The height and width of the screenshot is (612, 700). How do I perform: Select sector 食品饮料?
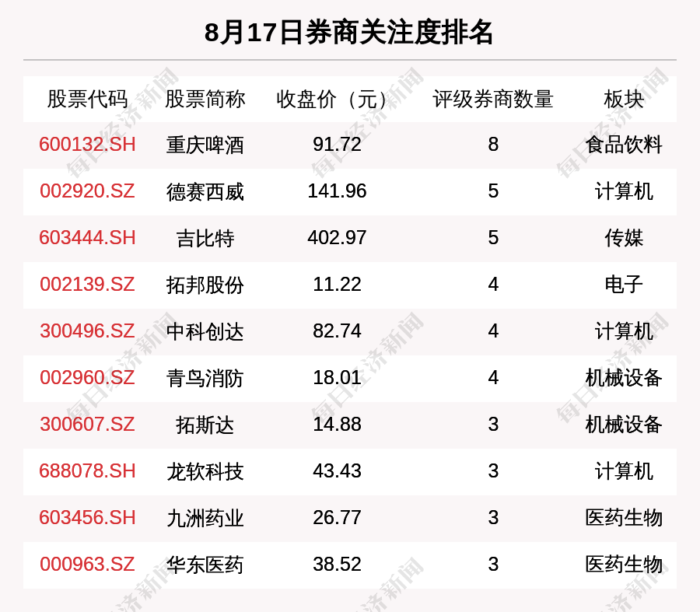624,145
